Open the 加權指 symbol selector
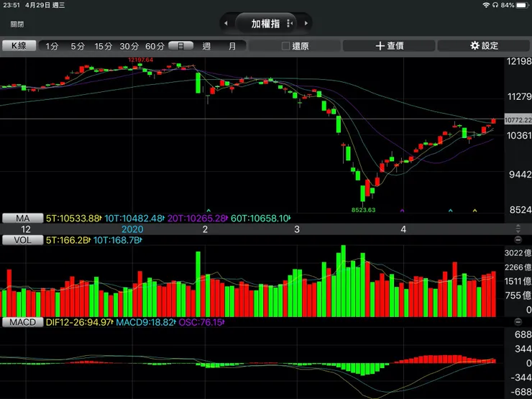 click(x=266, y=24)
